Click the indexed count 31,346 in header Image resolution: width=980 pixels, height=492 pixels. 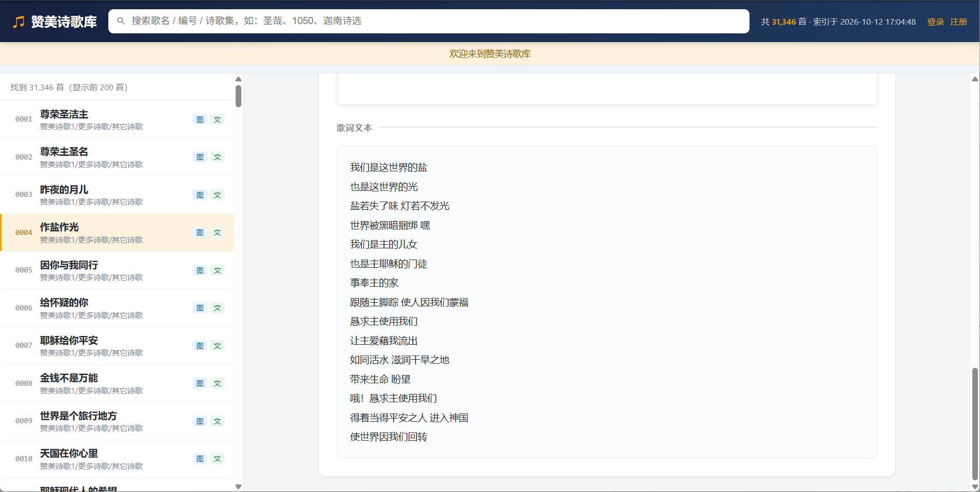[x=784, y=22]
